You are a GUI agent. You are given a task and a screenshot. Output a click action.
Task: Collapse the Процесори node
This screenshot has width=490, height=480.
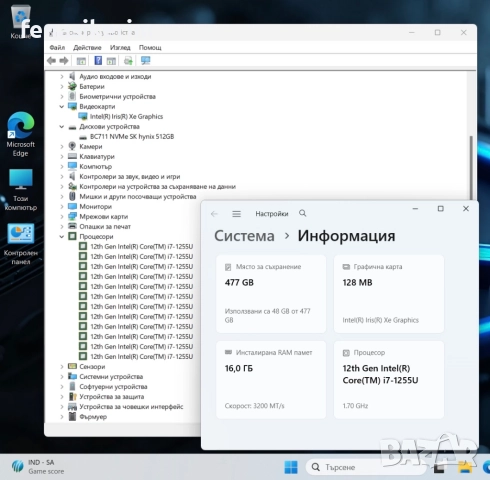coord(62,236)
